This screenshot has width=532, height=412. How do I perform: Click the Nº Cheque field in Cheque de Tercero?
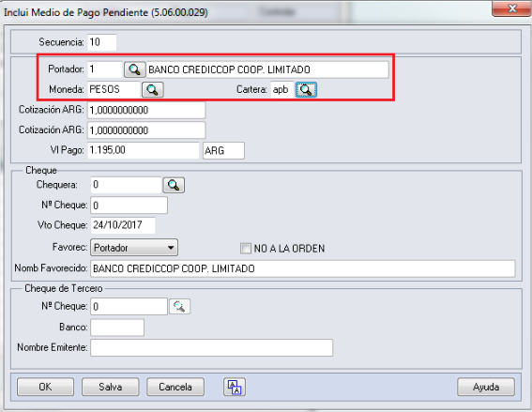click(x=129, y=307)
